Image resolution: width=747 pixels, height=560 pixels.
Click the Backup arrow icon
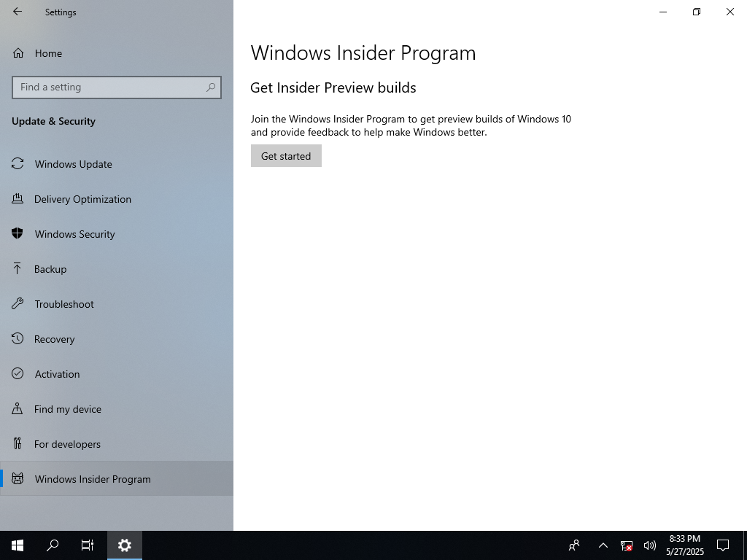click(x=18, y=269)
